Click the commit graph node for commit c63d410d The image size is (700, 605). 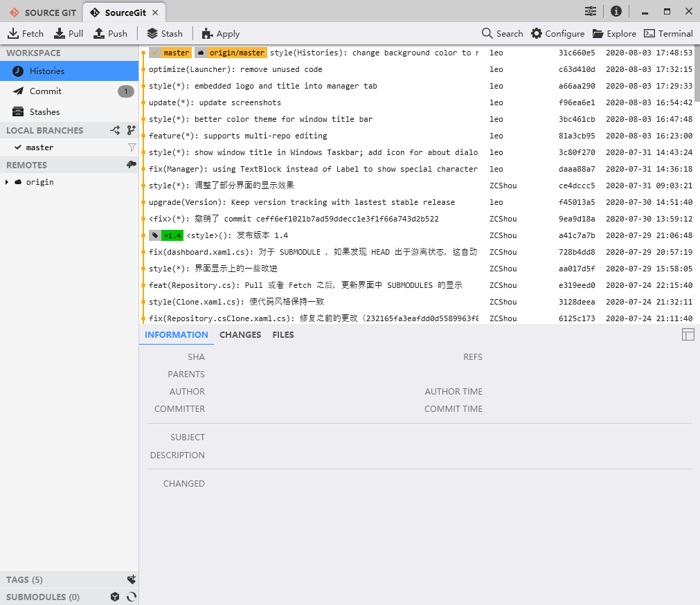(x=143, y=69)
